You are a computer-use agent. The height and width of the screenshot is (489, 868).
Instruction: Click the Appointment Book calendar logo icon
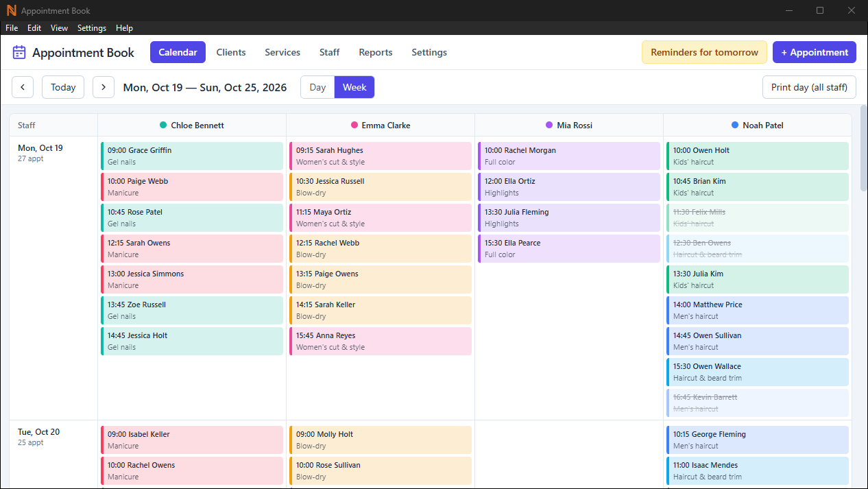19,52
